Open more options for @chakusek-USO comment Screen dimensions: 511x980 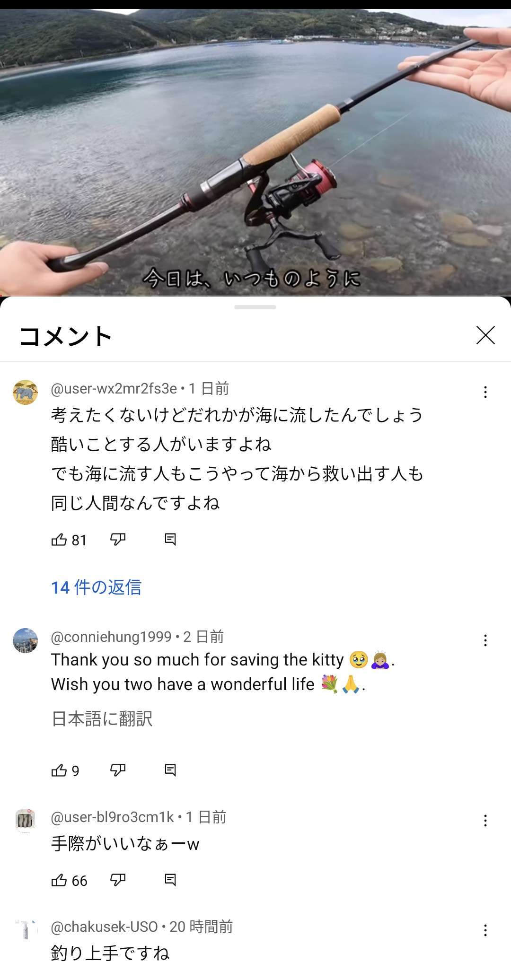[x=485, y=930]
